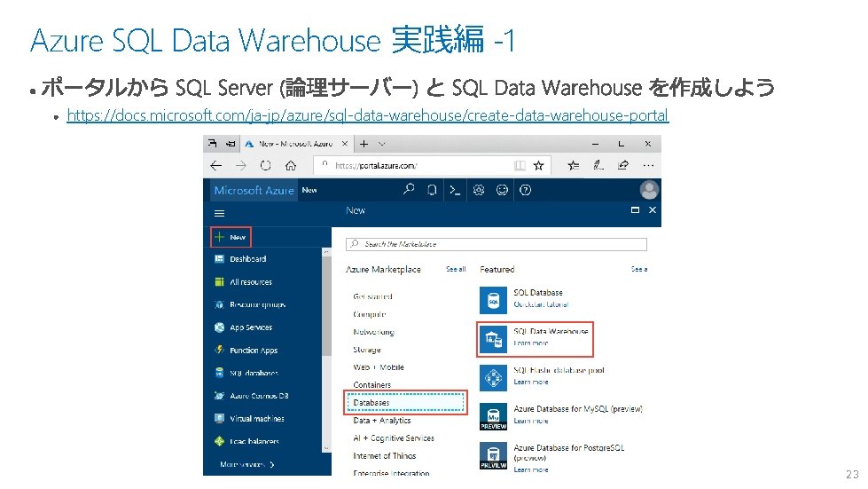Screen dimensions: 868x489
Task: Click the Make a web note pen icon
Action: click(x=598, y=165)
